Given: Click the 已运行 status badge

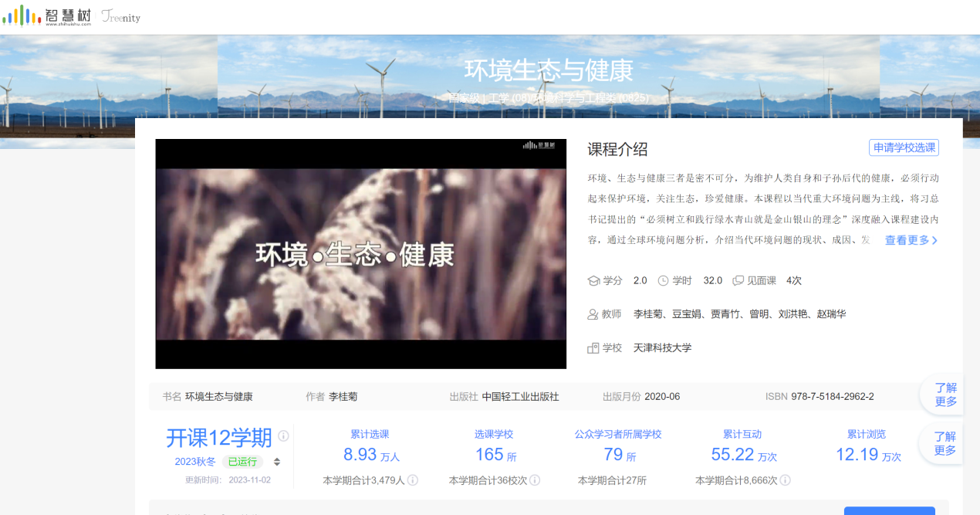Looking at the screenshot, I should click(x=242, y=462).
